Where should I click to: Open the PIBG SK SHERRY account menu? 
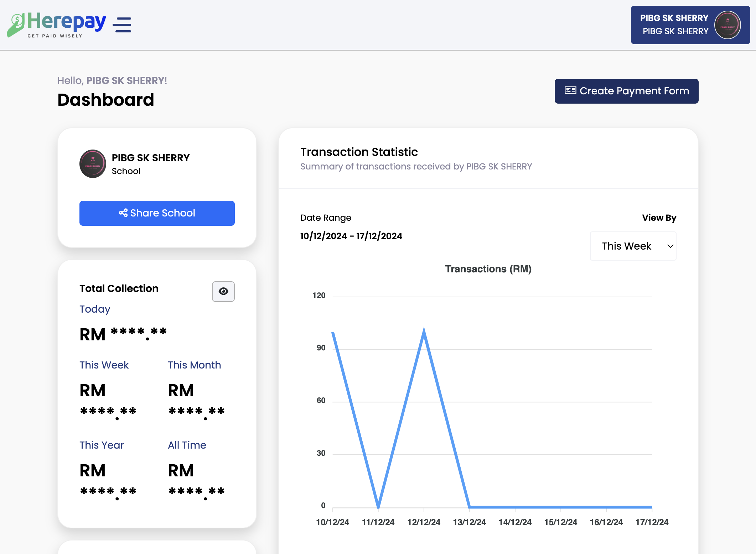pos(690,25)
